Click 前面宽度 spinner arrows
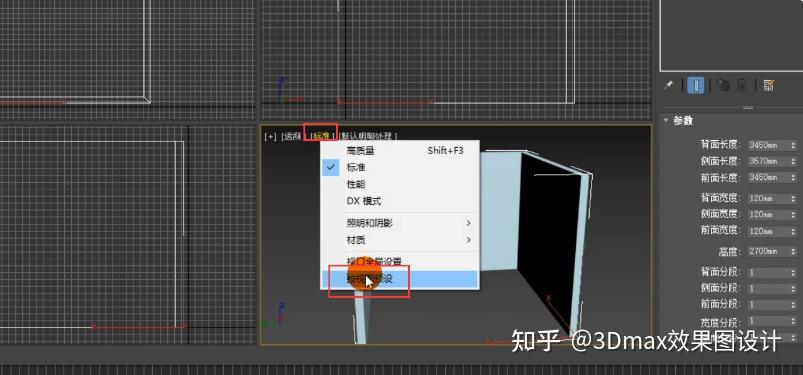Viewport: 803px width, 375px height. coord(793,231)
